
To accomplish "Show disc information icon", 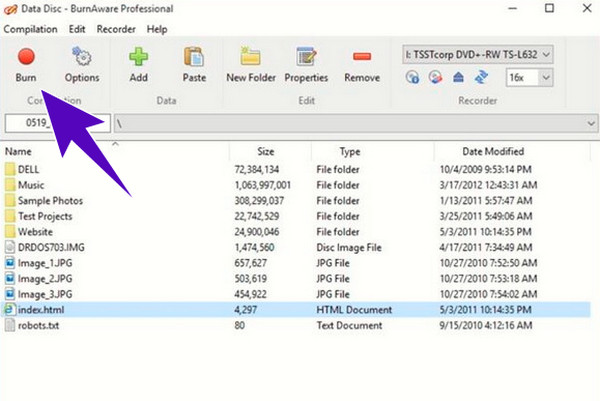I will point(412,77).
